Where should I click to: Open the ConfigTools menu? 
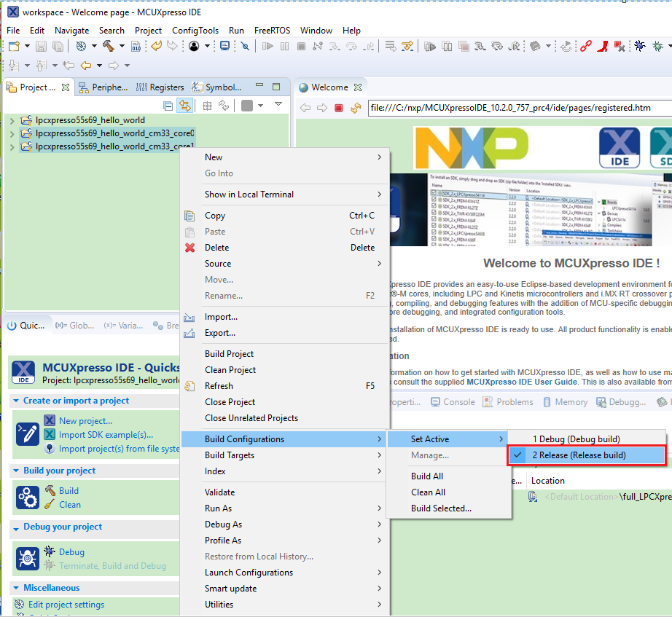(195, 31)
